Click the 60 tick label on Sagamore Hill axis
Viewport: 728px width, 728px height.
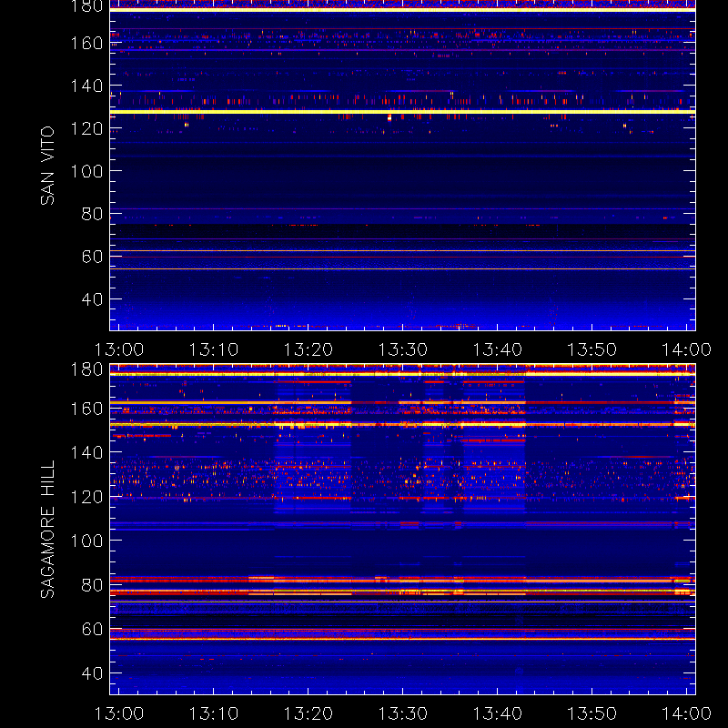pos(93,629)
